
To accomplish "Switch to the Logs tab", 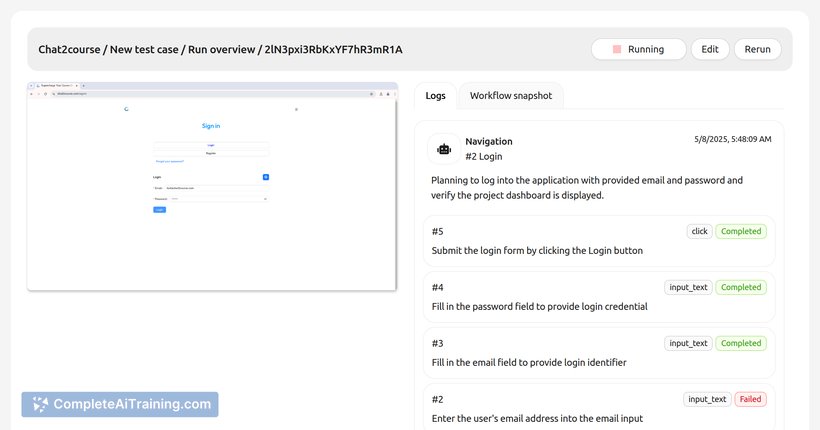I will coord(435,96).
